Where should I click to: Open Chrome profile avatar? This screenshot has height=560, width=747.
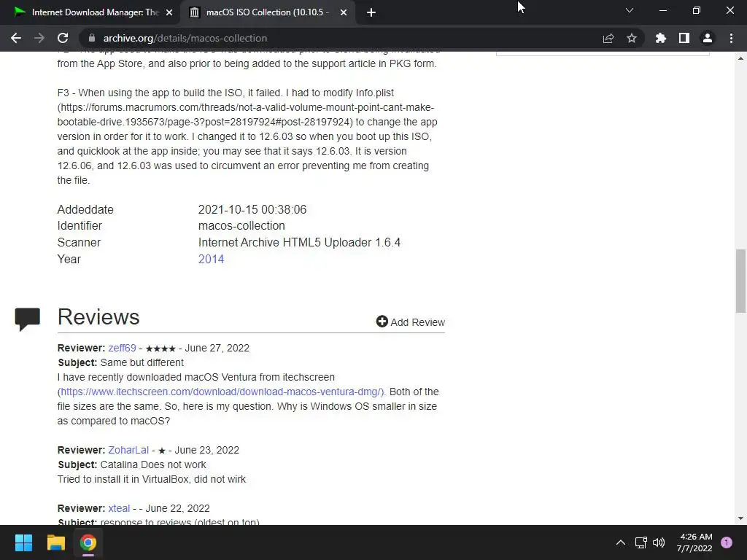point(708,38)
